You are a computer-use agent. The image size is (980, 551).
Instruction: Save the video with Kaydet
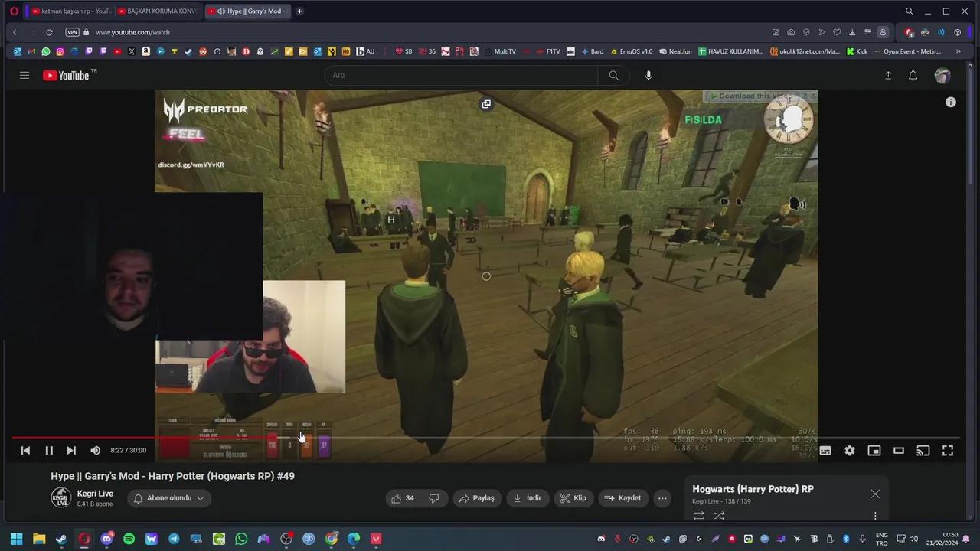(622, 497)
